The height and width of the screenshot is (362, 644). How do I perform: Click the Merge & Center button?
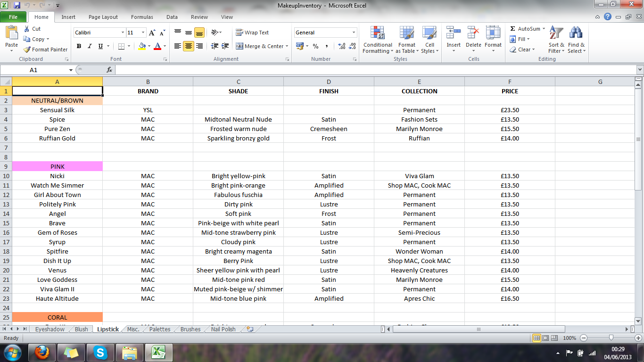pyautogui.click(x=260, y=46)
